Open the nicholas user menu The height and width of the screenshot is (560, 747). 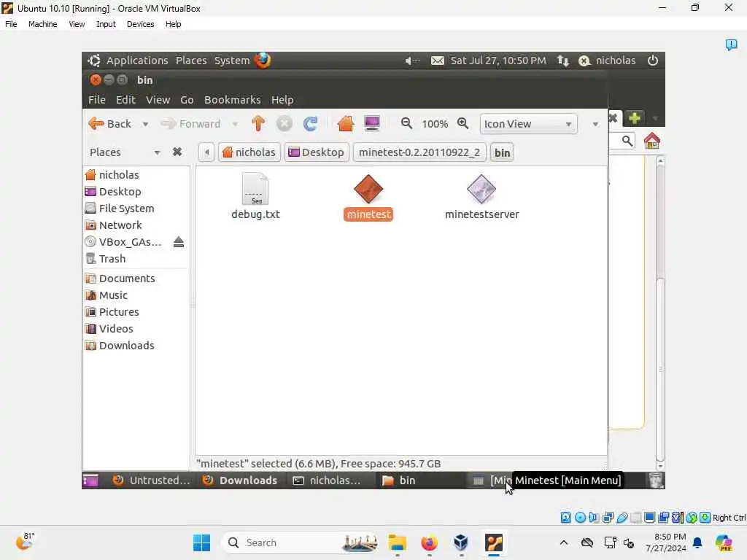[607, 61]
